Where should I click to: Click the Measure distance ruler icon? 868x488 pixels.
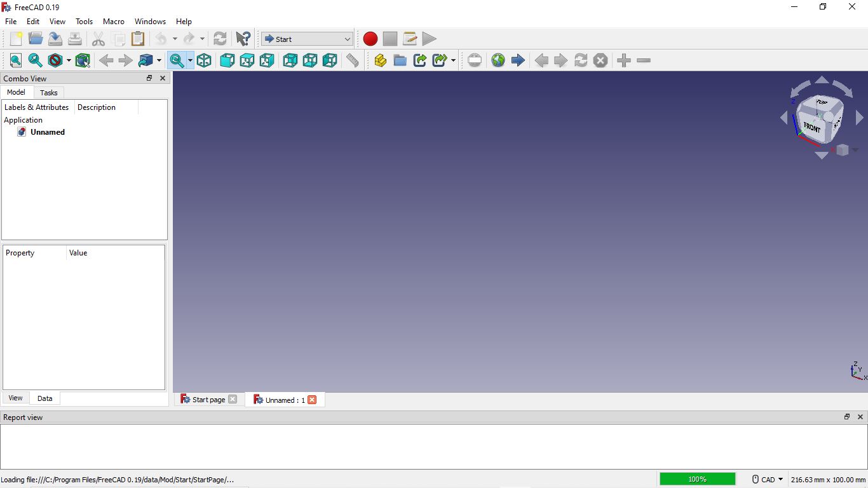pos(353,60)
